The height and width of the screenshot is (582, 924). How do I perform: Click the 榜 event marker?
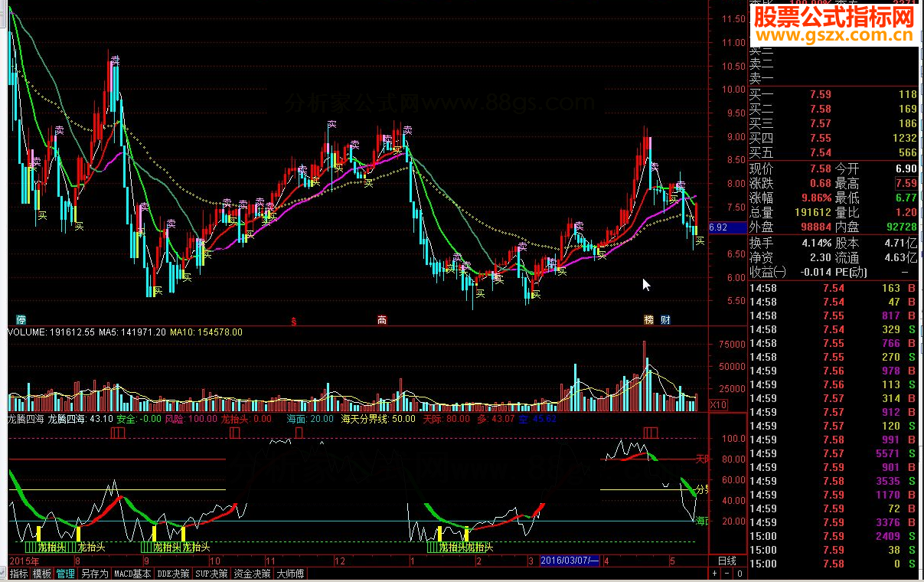[x=649, y=319]
